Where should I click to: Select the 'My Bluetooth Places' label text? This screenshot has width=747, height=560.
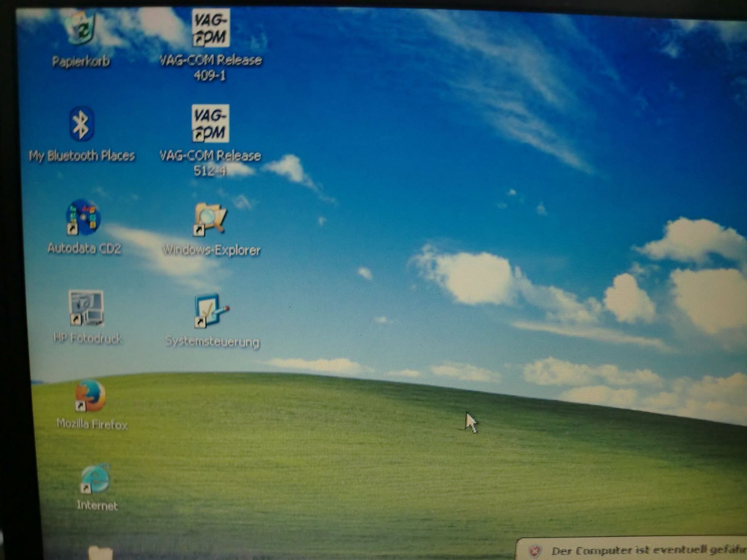pyautogui.click(x=82, y=156)
